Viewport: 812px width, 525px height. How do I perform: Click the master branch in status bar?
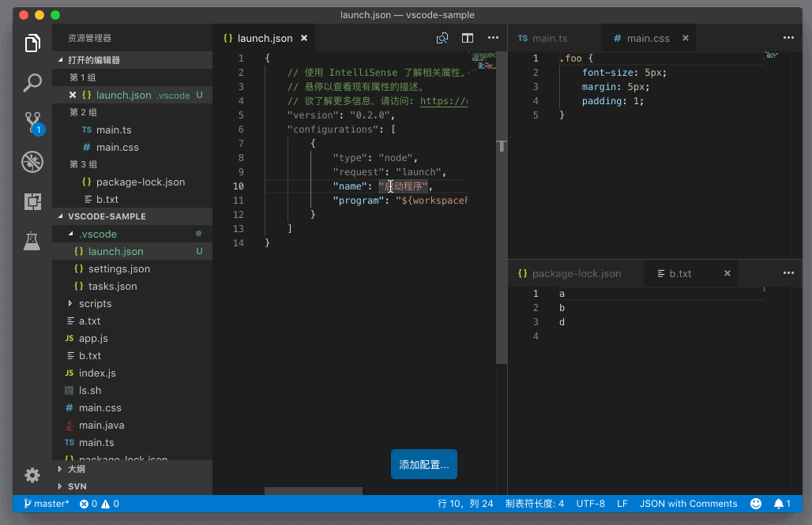point(47,504)
